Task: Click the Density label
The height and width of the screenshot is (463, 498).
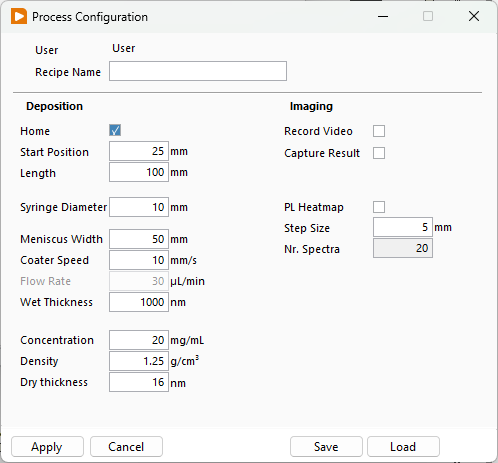Action: tap(39, 361)
